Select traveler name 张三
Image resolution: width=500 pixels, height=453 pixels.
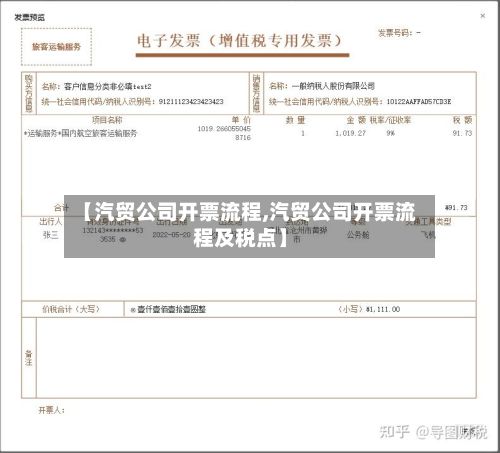click(x=51, y=235)
